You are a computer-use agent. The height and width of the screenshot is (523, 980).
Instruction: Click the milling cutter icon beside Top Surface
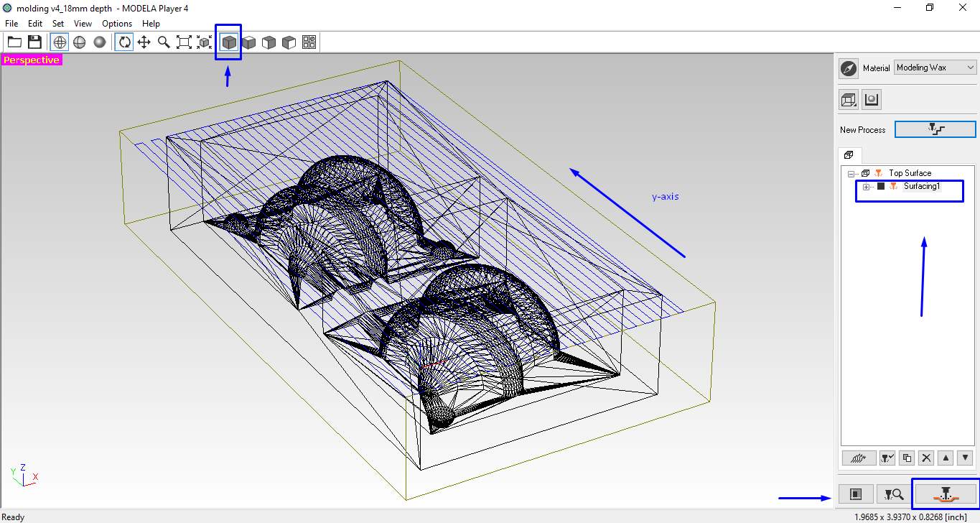879,173
